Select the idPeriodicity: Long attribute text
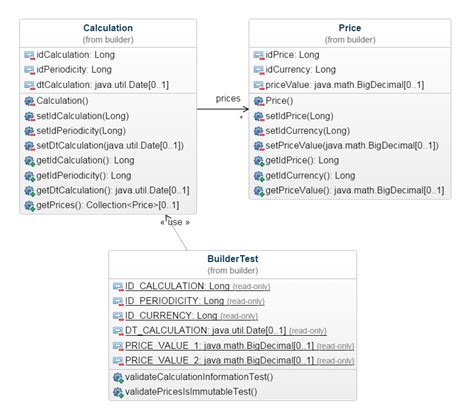This screenshot has width=474, height=418. tap(74, 69)
